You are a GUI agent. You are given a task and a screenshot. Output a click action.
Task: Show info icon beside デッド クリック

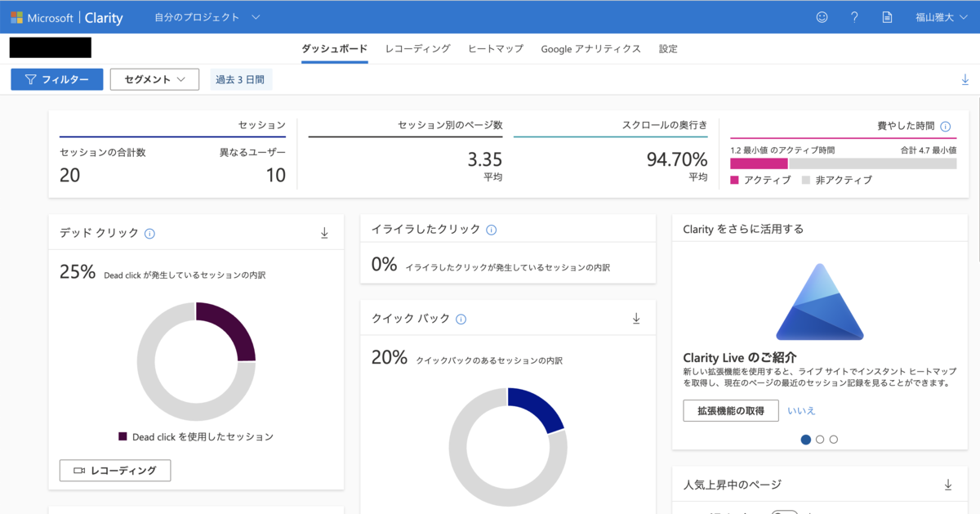click(149, 234)
